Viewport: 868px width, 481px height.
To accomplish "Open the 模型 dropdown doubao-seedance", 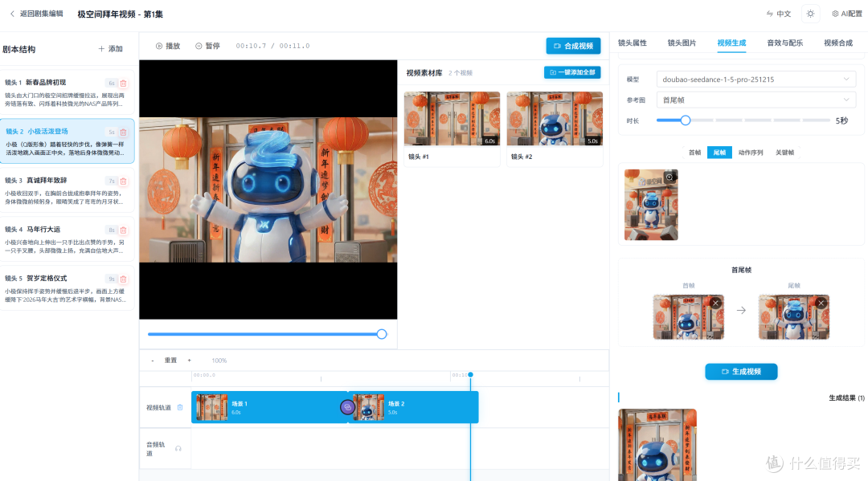I will (755, 79).
